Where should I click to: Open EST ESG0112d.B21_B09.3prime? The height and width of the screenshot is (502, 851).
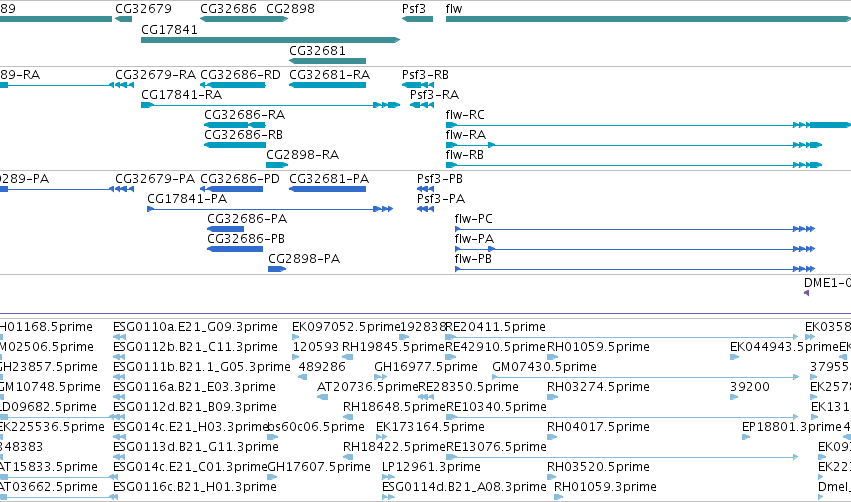[x=195, y=408]
